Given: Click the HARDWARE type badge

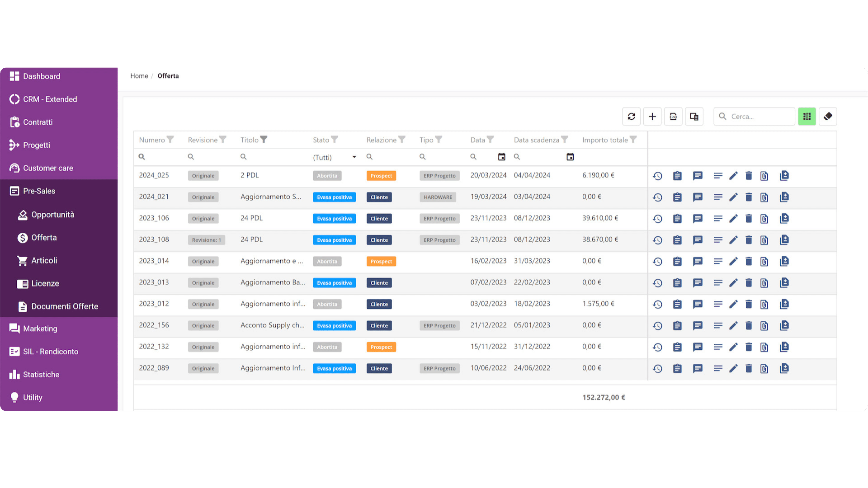Looking at the screenshot, I should (438, 197).
